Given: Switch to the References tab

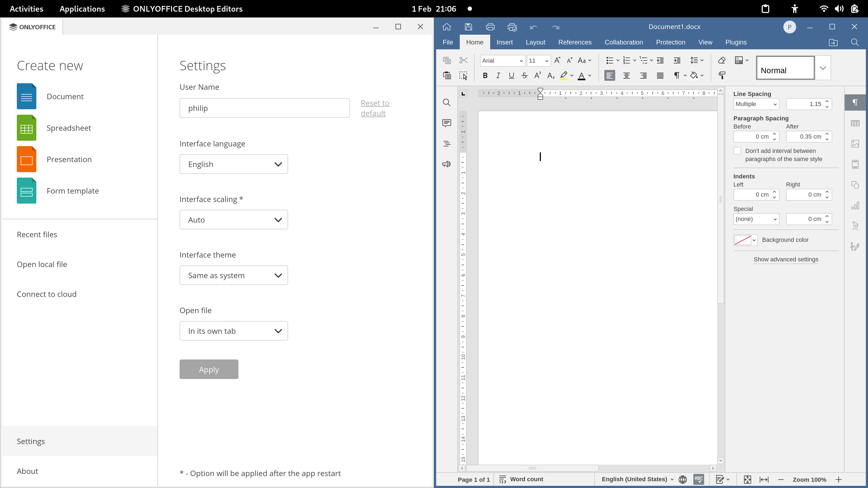Looking at the screenshot, I should [575, 42].
